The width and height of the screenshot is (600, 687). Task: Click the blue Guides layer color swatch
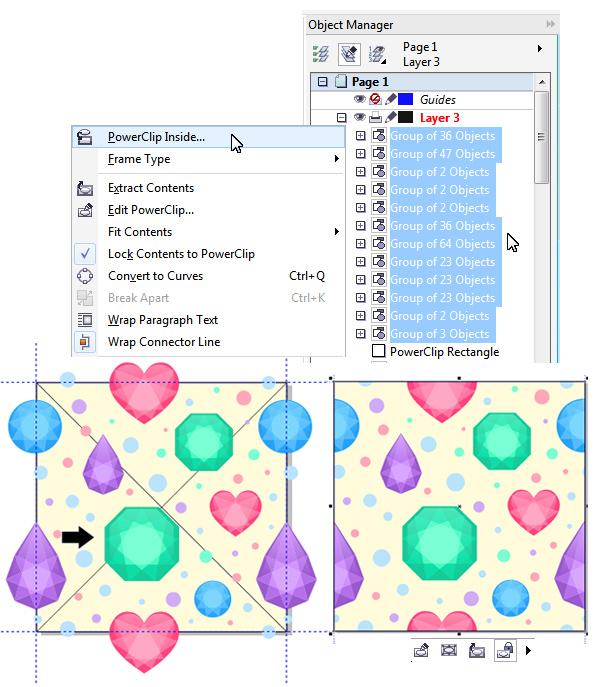click(x=405, y=99)
